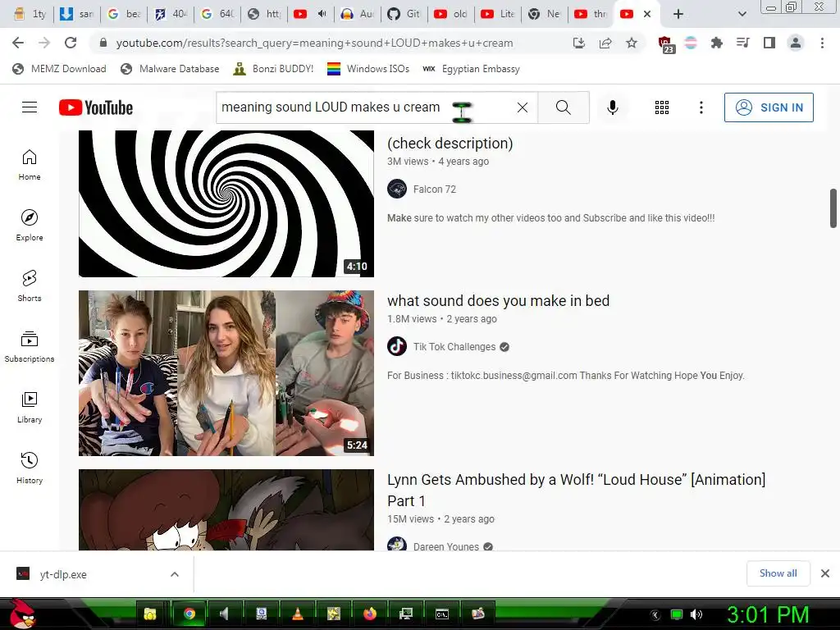Image resolution: width=840 pixels, height=630 pixels.
Task: Open the system tray volume icon
Action: 696,614
